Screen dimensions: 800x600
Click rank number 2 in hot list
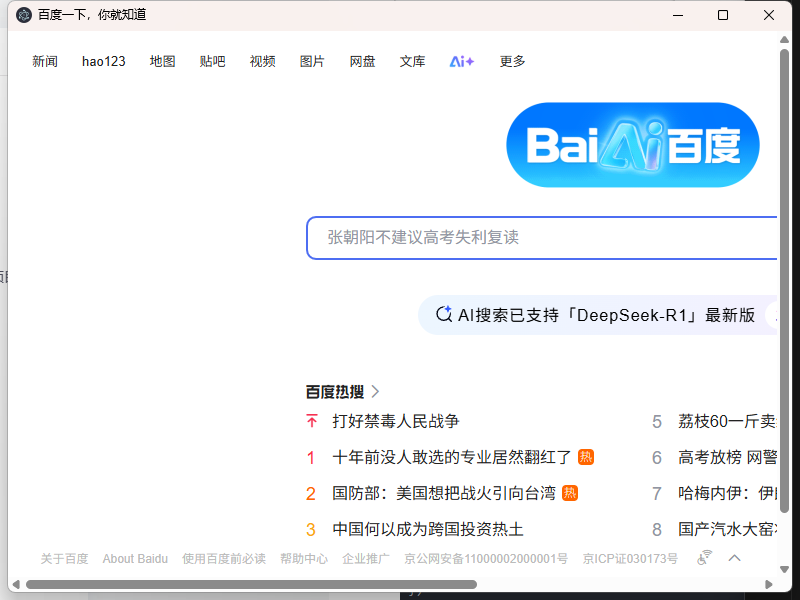pos(310,493)
